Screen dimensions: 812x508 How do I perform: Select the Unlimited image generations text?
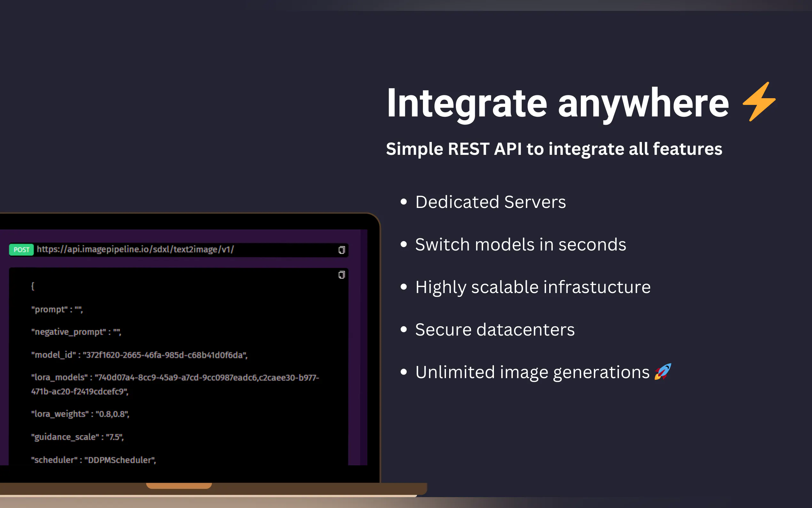click(x=532, y=372)
